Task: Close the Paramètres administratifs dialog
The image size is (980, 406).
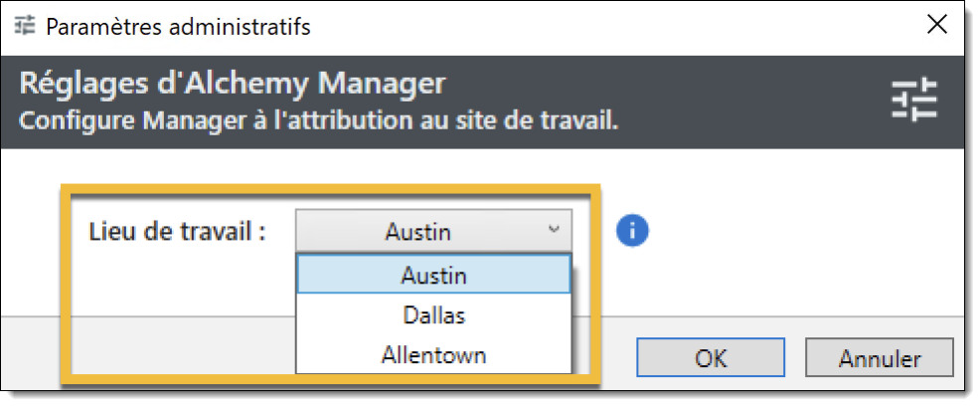Action: click(x=935, y=26)
